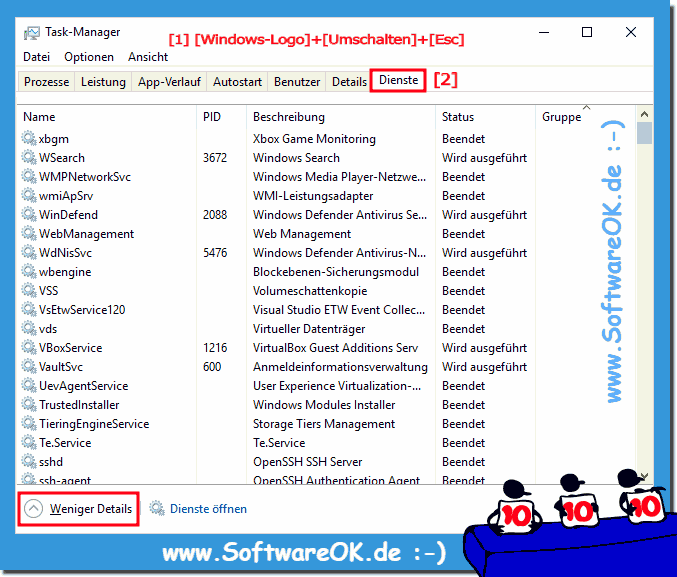This screenshot has height=577, width=677.
Task: Click the gear icon beside TrustedInstaller
Action: (x=29, y=404)
